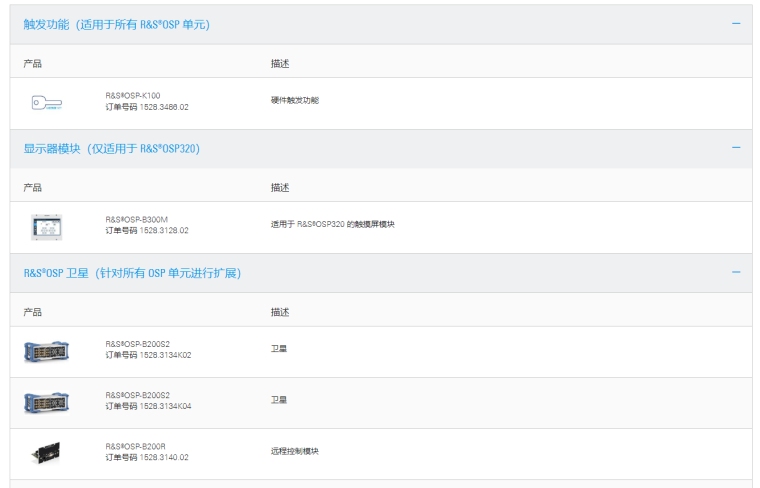
Task: Collapse the R&S OSP 卫星 section minus icon
Action: click(x=736, y=272)
